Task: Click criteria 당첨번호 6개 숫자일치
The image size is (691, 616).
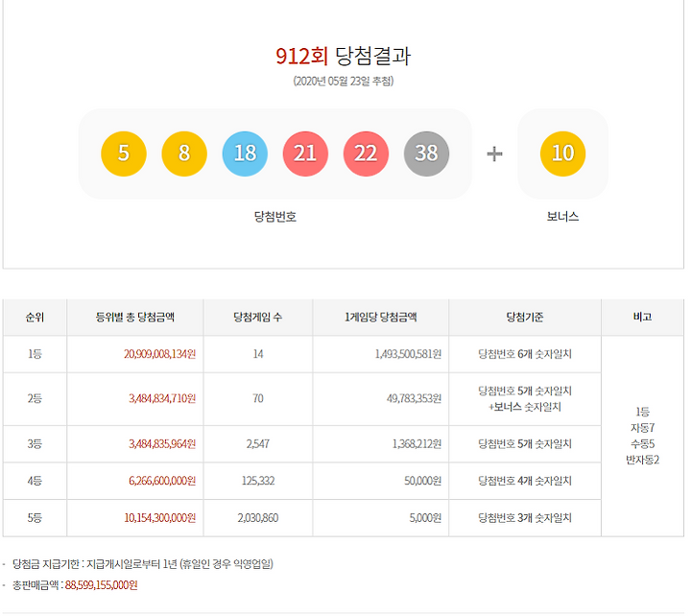Action: point(525,354)
